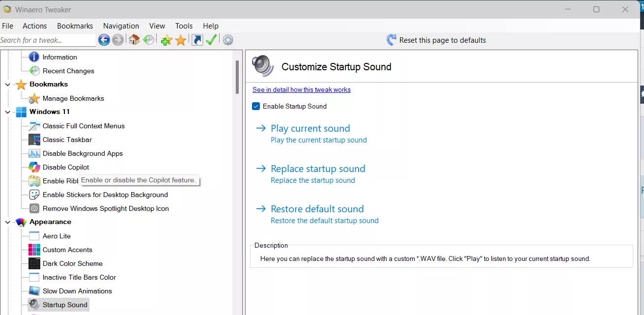Click the Dark Color Scheme icon
This screenshot has width=644, height=315.
[34, 263]
